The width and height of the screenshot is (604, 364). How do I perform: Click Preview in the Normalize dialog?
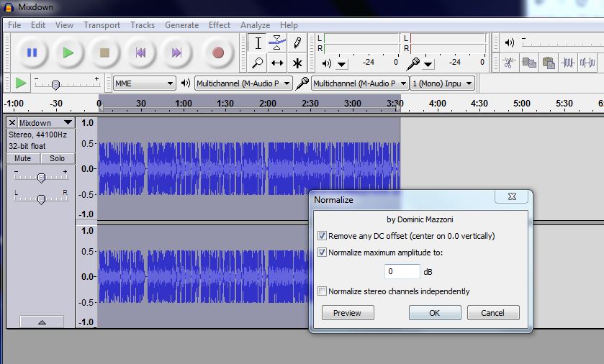348,313
